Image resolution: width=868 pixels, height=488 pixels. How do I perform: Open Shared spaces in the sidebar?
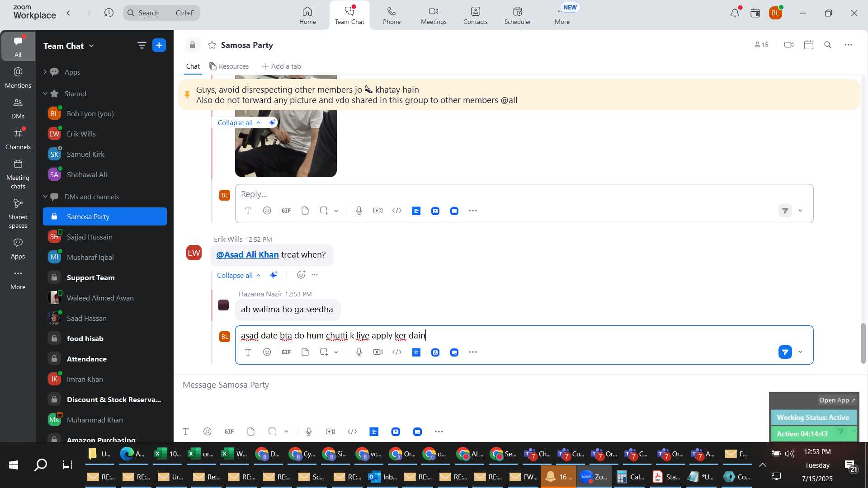[x=18, y=214]
